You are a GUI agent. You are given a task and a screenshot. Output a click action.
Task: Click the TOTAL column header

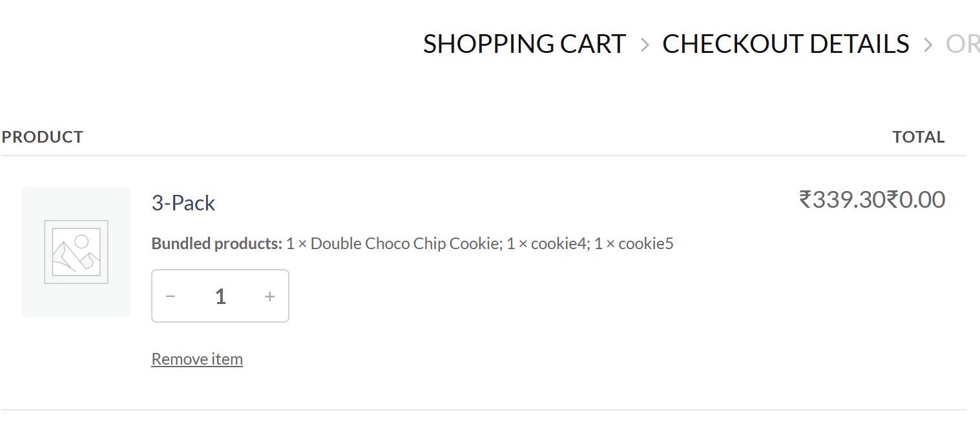(x=918, y=137)
